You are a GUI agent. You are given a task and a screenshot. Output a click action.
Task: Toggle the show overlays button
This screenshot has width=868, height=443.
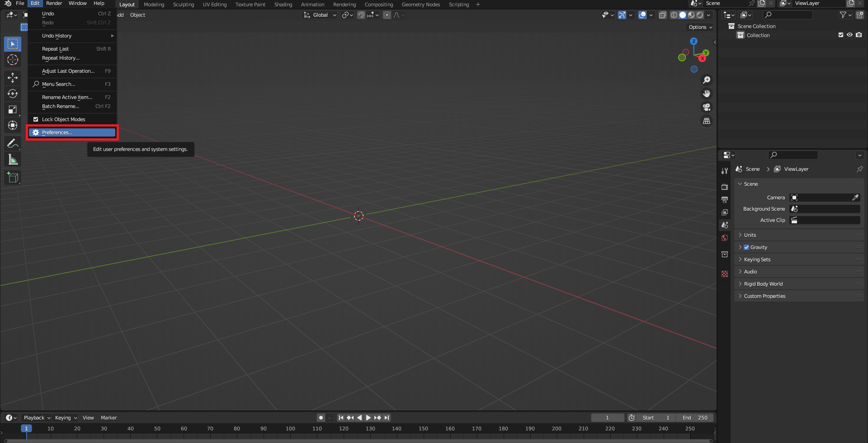[x=642, y=15]
